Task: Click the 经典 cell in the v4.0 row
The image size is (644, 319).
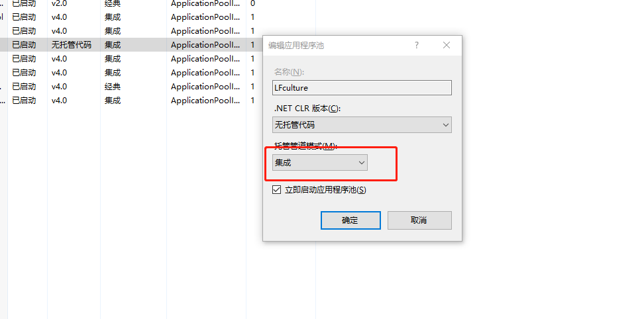Action: coord(113,87)
